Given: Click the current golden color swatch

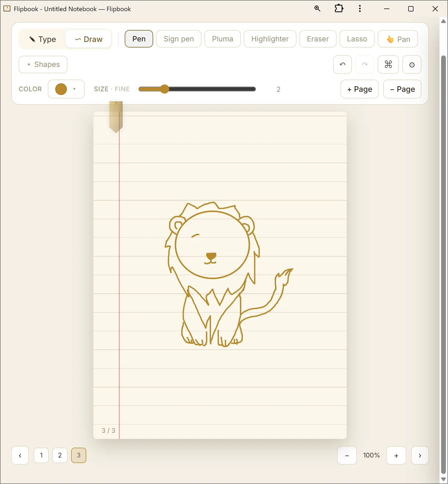Looking at the screenshot, I should pyautogui.click(x=61, y=89).
